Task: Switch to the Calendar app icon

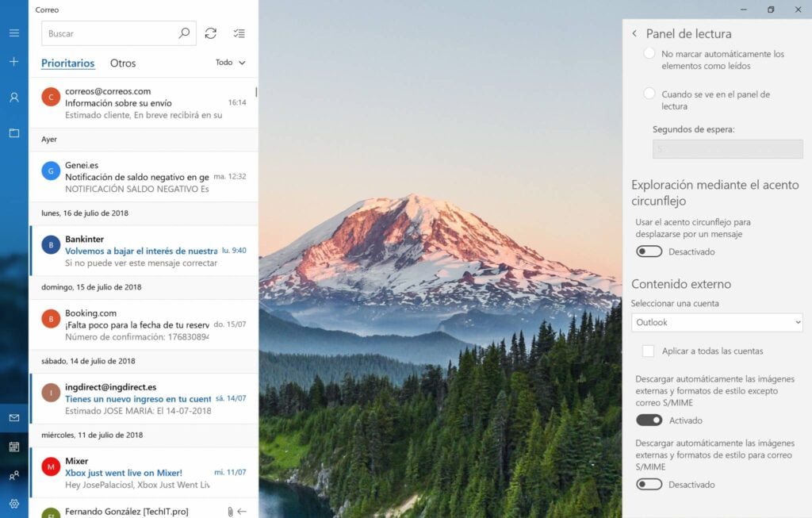Action: coord(14,447)
